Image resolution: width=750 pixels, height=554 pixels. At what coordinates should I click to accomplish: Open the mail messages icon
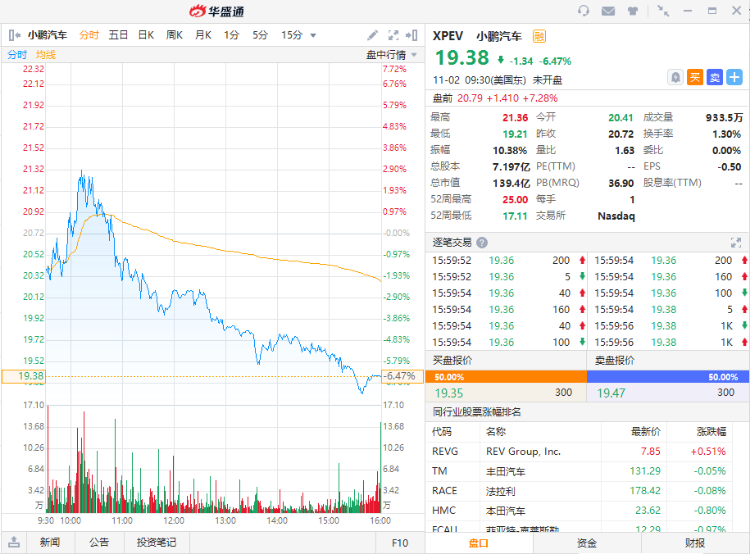[x=608, y=11]
